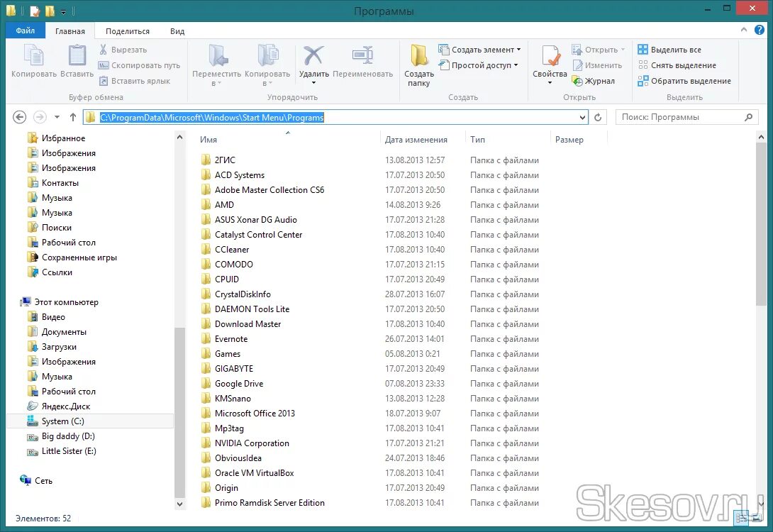Click Снять выделение command
Screen dimensions: 773x532
coord(677,65)
